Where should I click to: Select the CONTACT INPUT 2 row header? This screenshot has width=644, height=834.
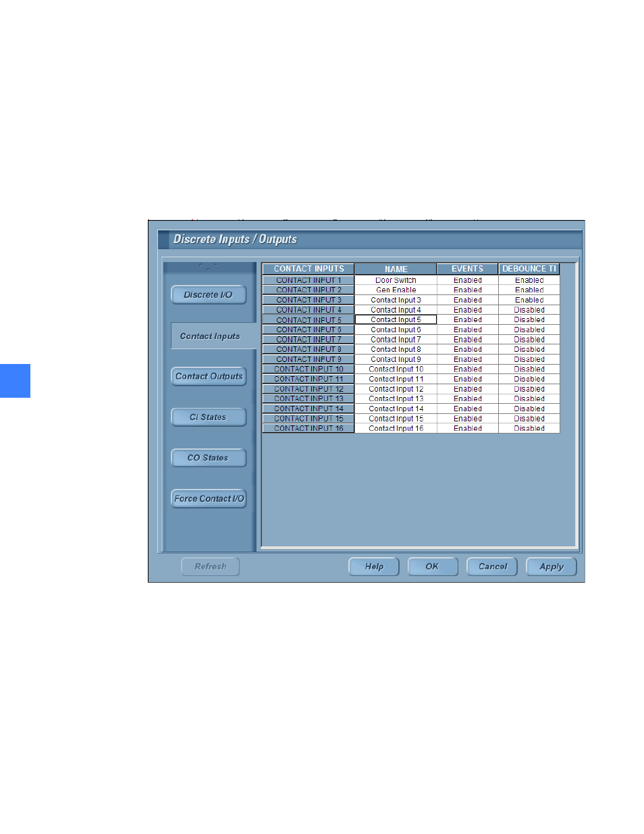(x=308, y=290)
